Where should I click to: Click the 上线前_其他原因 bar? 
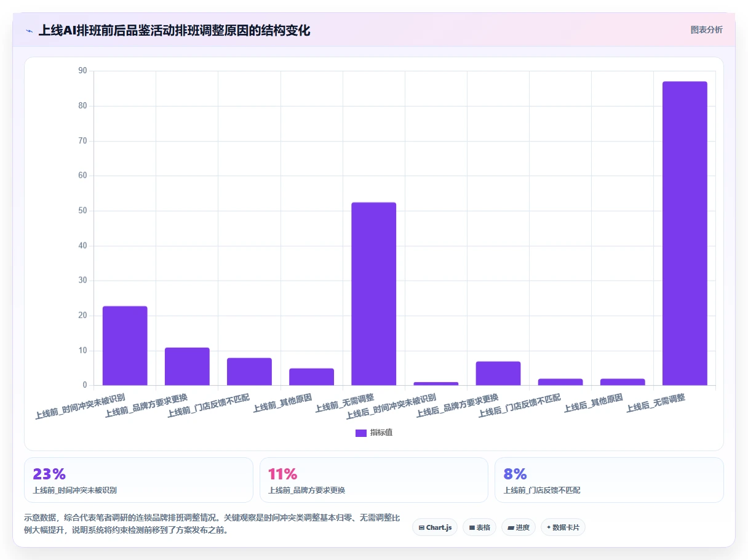(311, 377)
